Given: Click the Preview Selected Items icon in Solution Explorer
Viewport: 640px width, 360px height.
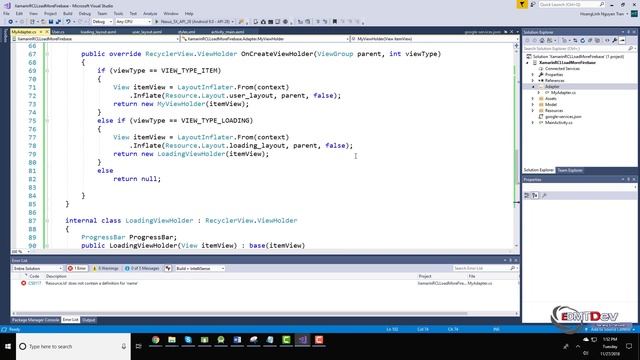Looking at the screenshot, I should coord(622,40).
